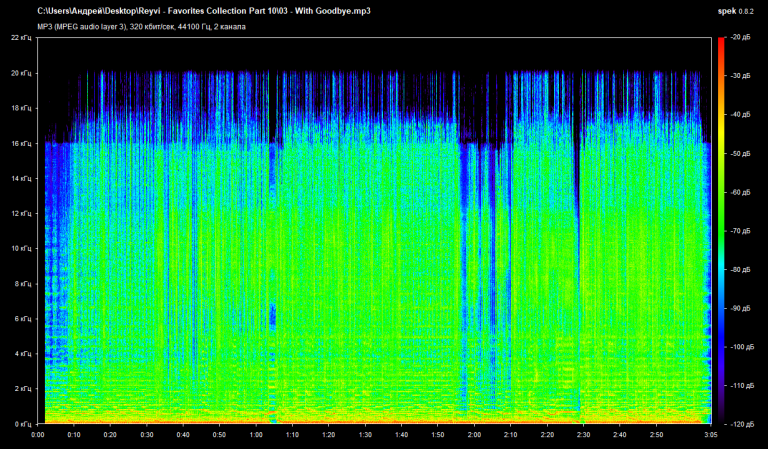Click the 10 кГц frequency axis label
This screenshot has height=449, width=768.
[22, 248]
